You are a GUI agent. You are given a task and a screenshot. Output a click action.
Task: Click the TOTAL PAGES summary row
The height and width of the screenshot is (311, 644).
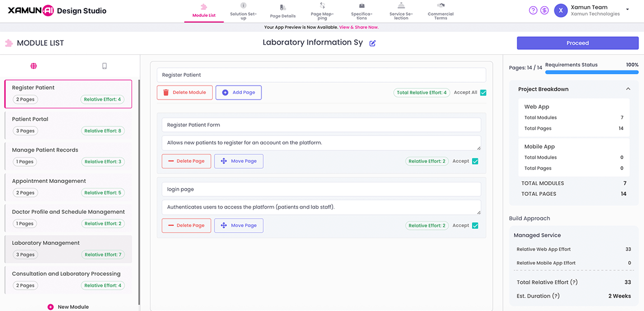point(574,194)
